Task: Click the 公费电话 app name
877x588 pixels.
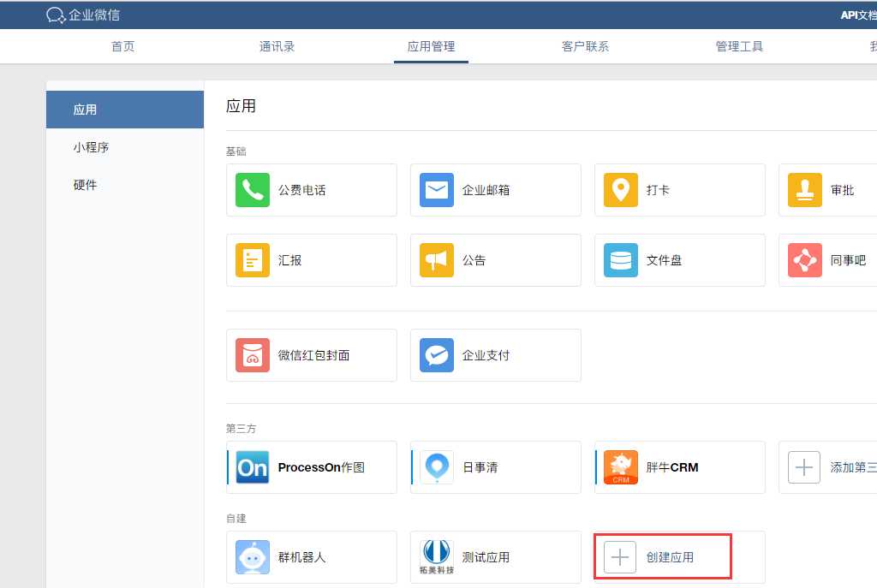Action: click(x=302, y=190)
